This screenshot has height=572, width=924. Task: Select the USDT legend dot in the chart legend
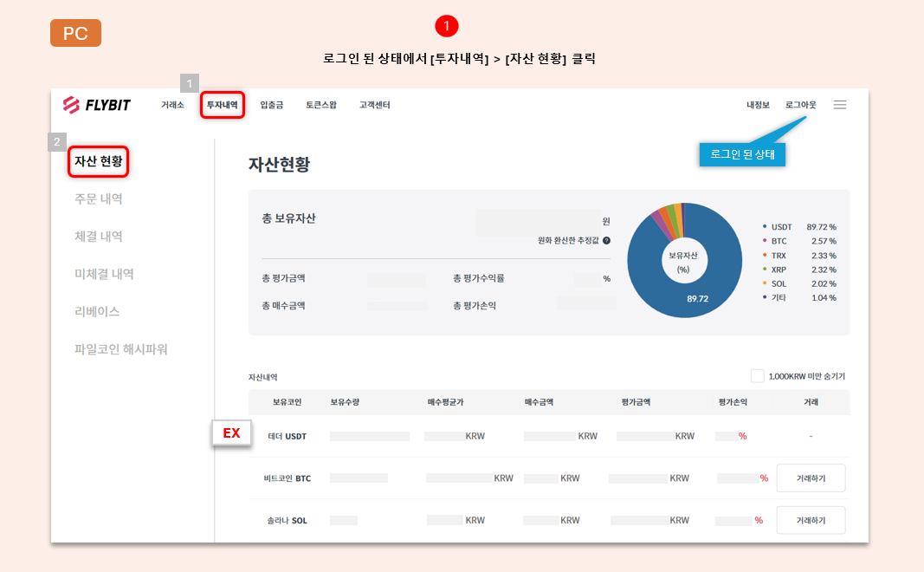pyautogui.click(x=764, y=225)
